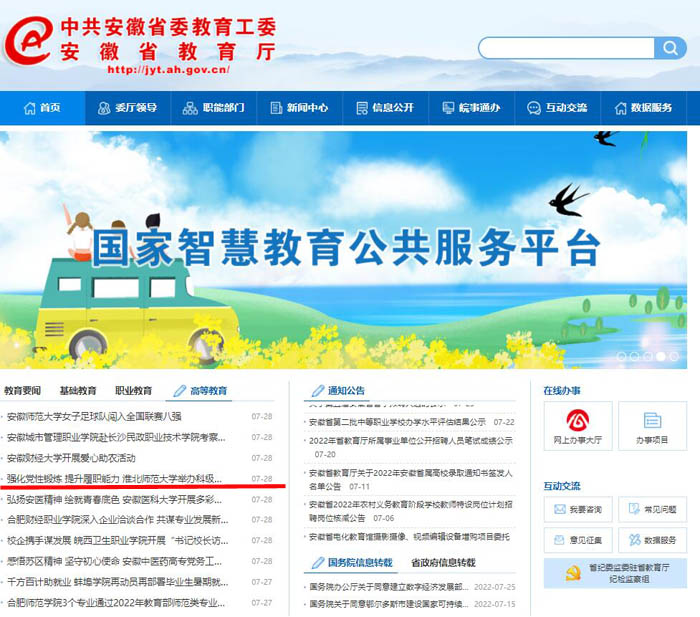This screenshot has width=700, height=617.
Task: Open notice 安徽省第二批中等职业学校办学水平评估
Action: [x=397, y=422]
